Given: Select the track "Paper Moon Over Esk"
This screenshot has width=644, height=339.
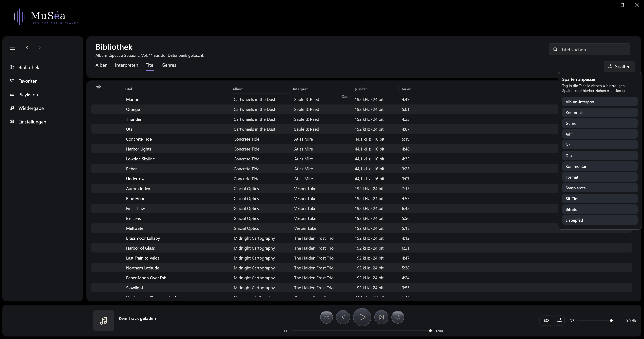Looking at the screenshot, I should pyautogui.click(x=146, y=278).
